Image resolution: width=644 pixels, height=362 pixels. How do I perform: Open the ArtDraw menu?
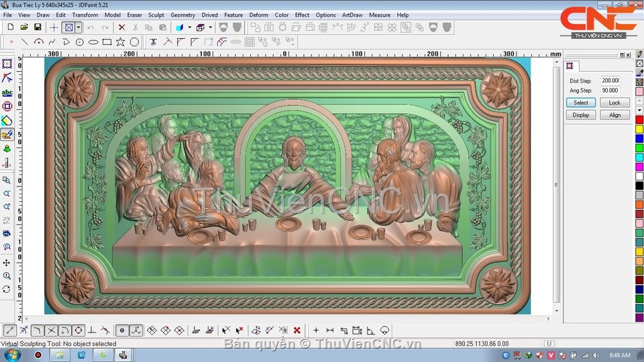point(352,15)
